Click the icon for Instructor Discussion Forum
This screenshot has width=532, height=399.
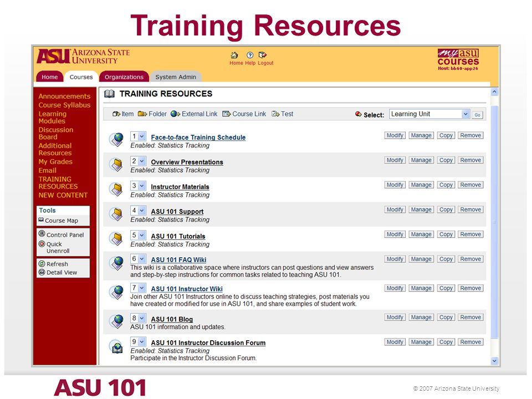pyautogui.click(x=117, y=347)
